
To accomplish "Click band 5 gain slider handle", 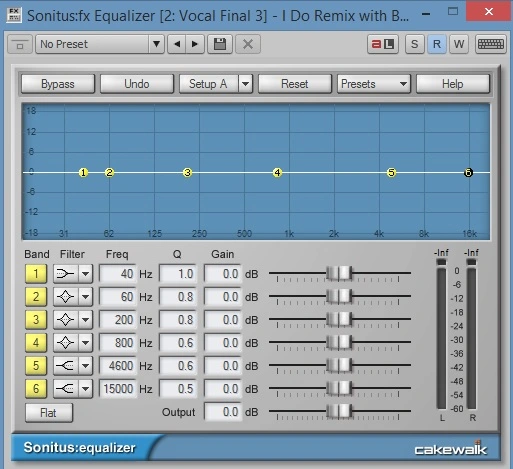I will pyautogui.click(x=339, y=366).
